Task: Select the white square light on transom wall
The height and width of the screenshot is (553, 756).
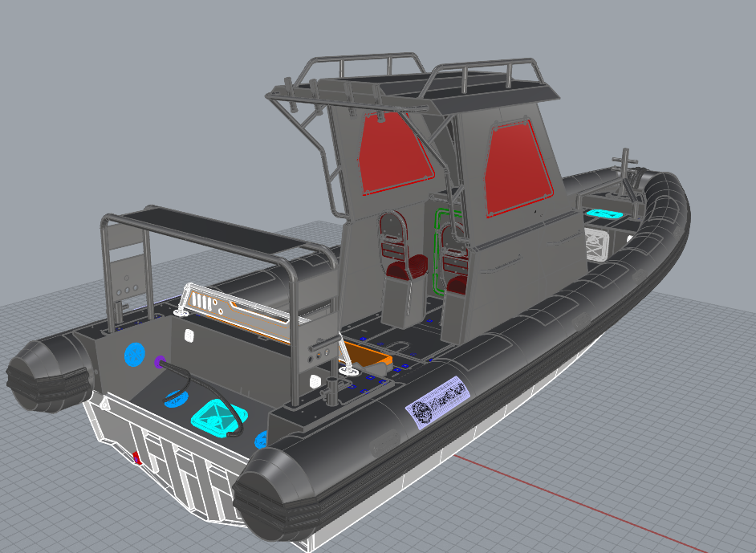Action: [189, 335]
